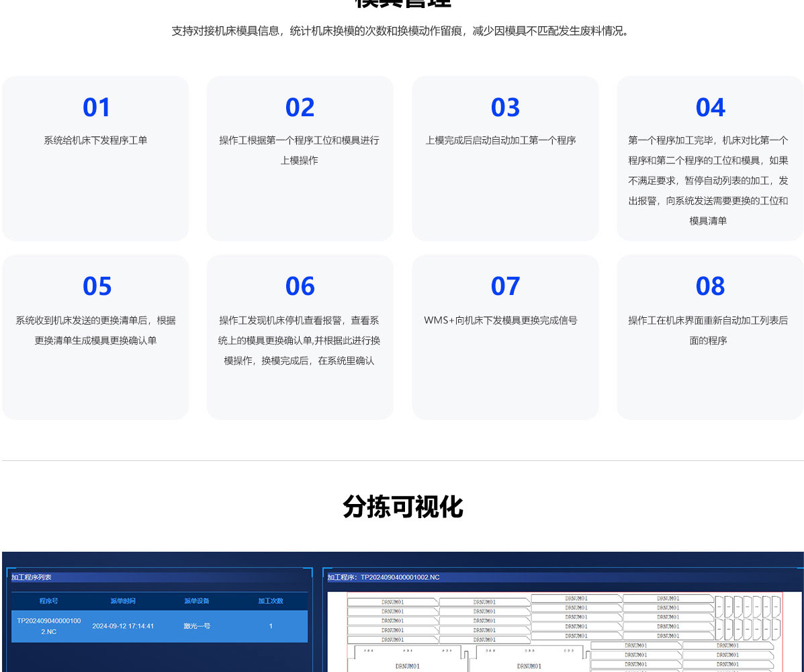Click the blue "01" step number
The image size is (804, 672).
(x=96, y=108)
